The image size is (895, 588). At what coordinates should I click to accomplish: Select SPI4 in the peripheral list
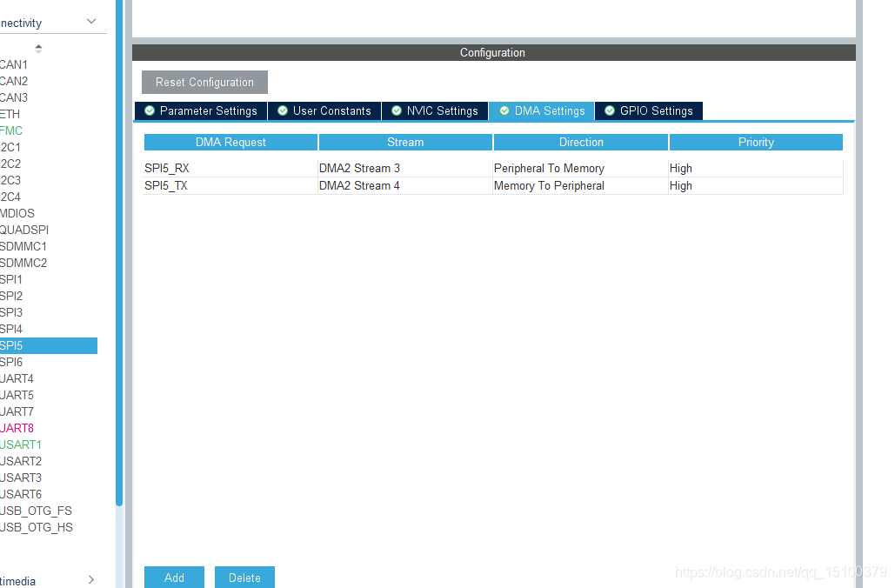point(11,330)
